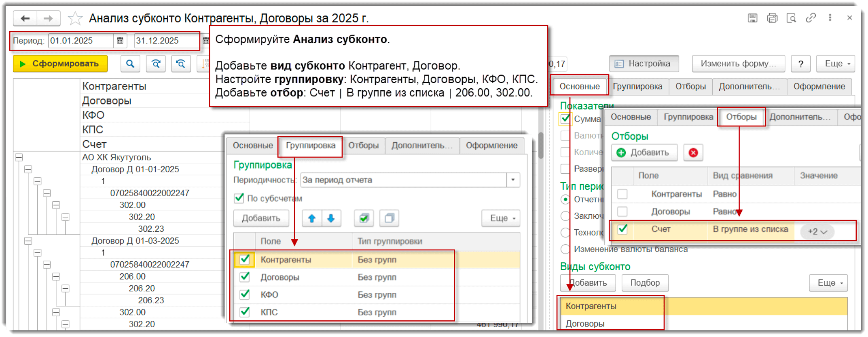Click the В группе из списка comparison cell
The image size is (868, 337).
click(x=750, y=229)
